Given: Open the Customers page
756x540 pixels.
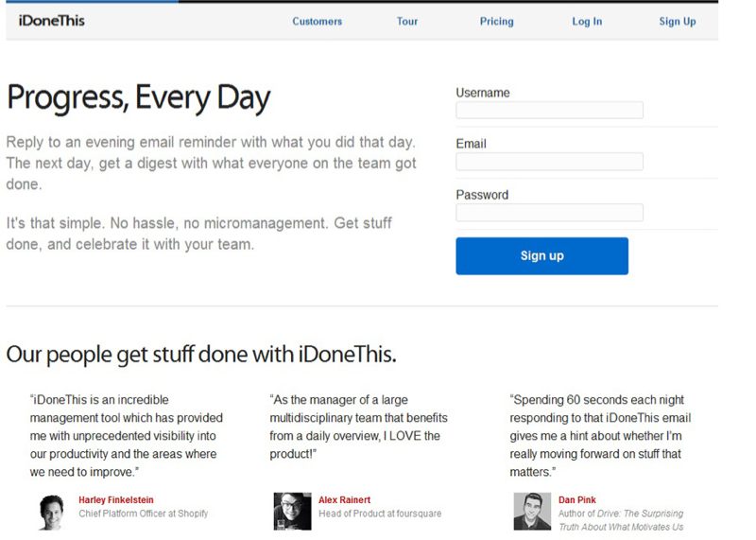Looking at the screenshot, I should 317,21.
